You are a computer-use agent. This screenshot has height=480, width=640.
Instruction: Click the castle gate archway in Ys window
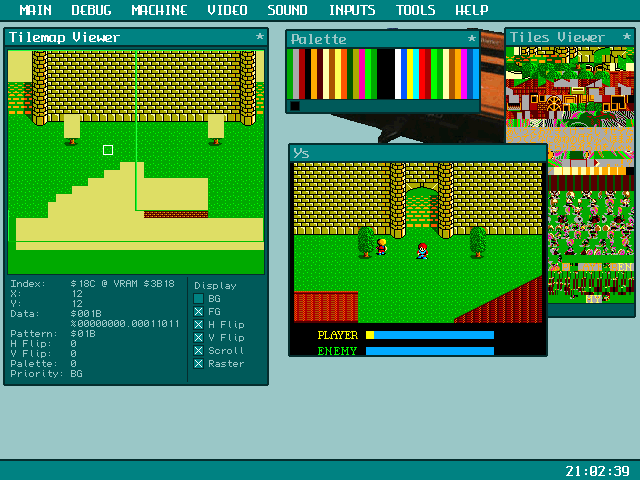(x=422, y=207)
